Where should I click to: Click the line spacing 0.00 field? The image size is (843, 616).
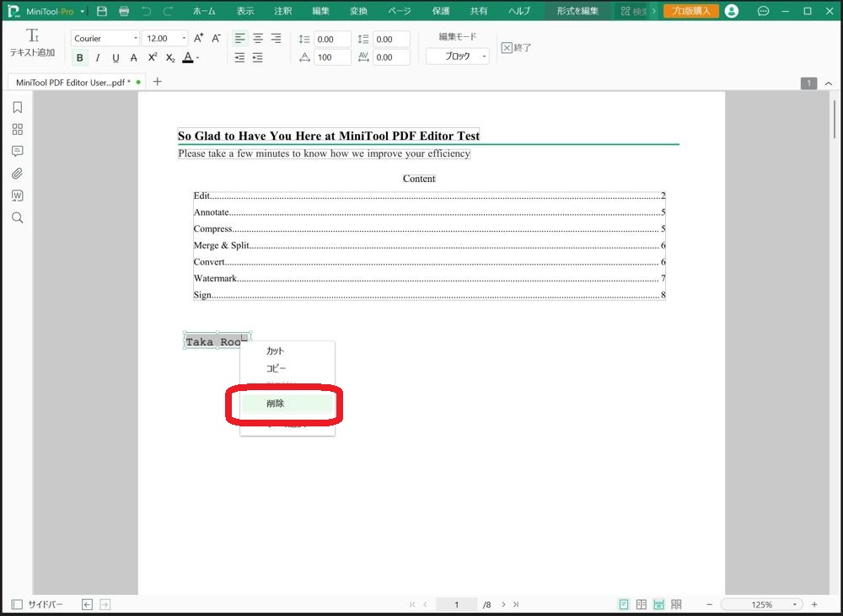[333, 39]
